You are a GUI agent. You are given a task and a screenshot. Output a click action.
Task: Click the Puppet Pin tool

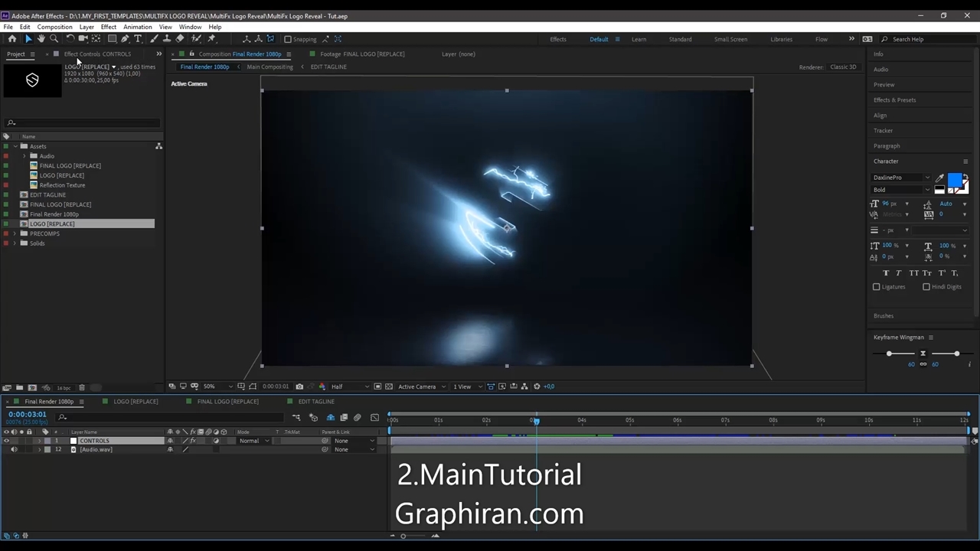pos(211,39)
